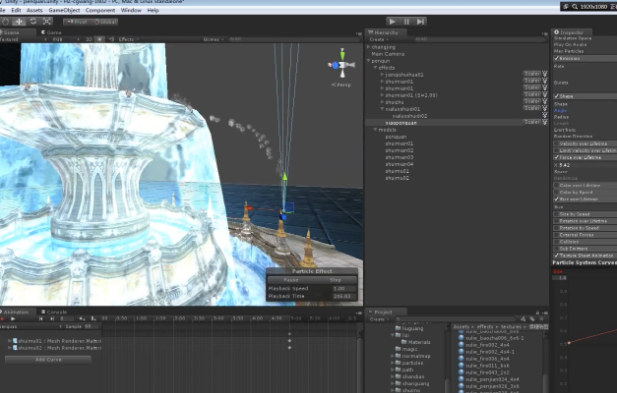Uncheck the Shape module checkbox
617x393 pixels.
tap(556, 96)
